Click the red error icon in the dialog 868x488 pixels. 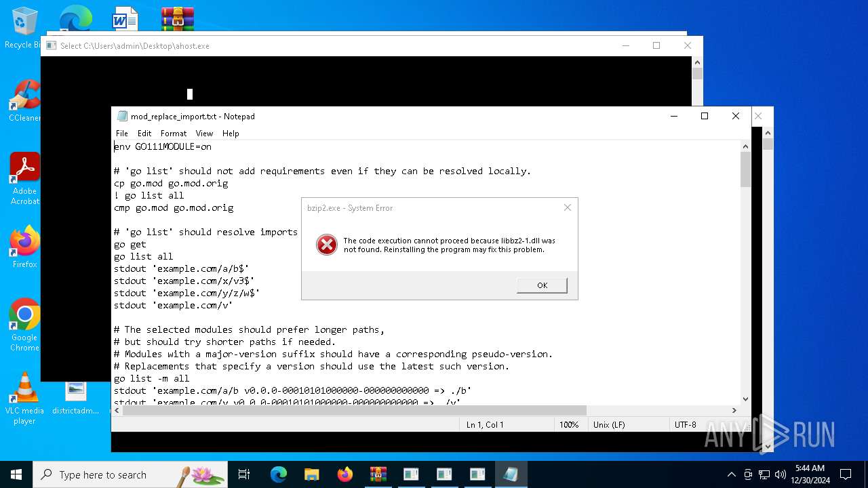pos(327,245)
